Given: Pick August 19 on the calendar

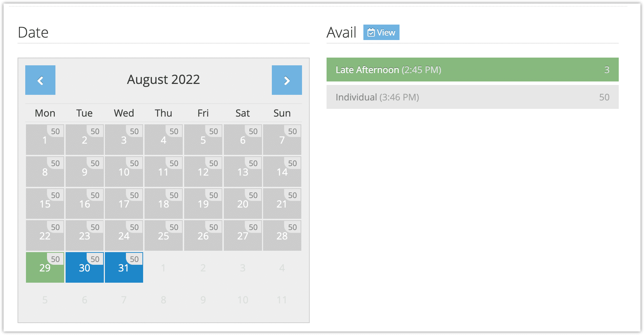Looking at the screenshot, I should (x=203, y=203).
